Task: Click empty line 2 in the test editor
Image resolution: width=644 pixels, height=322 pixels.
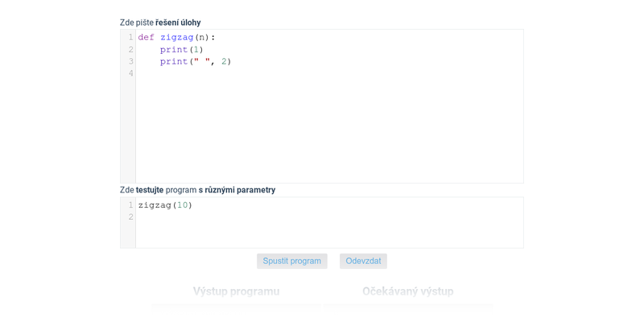Action: pyautogui.click(x=329, y=217)
